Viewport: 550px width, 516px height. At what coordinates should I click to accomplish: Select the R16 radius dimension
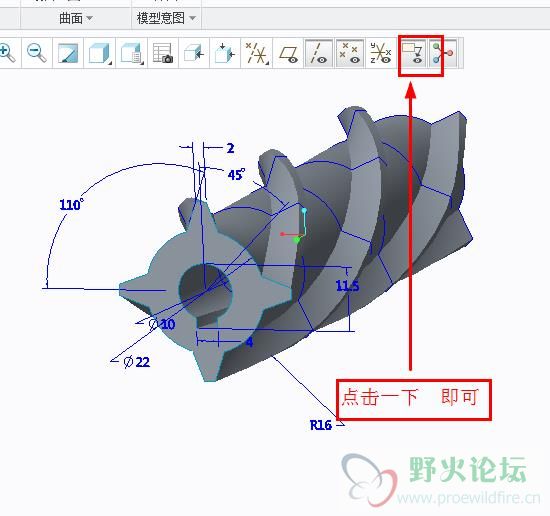pyautogui.click(x=321, y=425)
